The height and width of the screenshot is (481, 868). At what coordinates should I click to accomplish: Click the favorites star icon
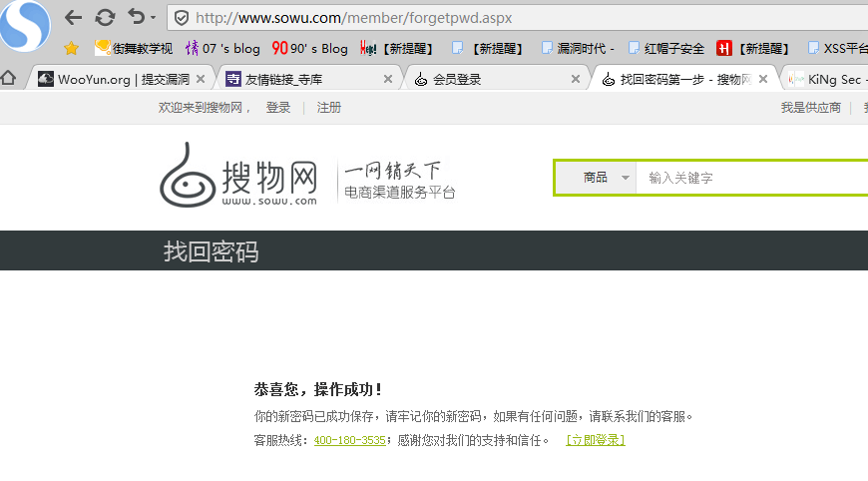pyautogui.click(x=71, y=48)
